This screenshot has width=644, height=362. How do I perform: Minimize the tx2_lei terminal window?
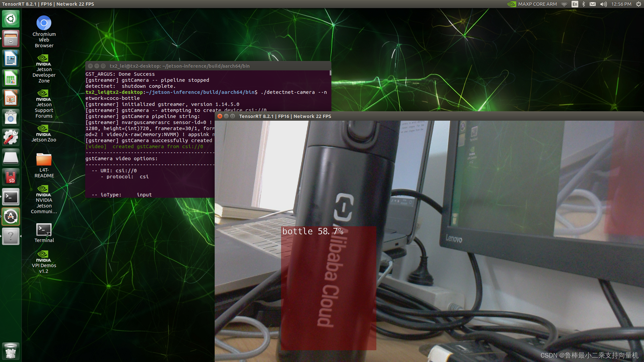click(x=97, y=66)
